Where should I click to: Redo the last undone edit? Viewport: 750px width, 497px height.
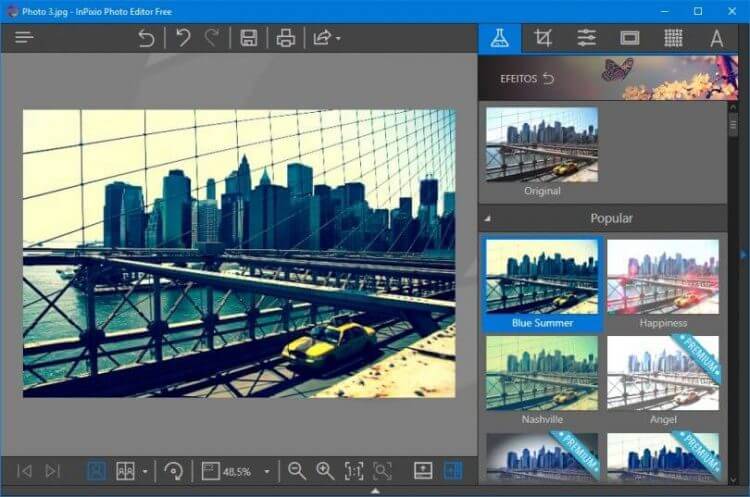click(x=211, y=38)
